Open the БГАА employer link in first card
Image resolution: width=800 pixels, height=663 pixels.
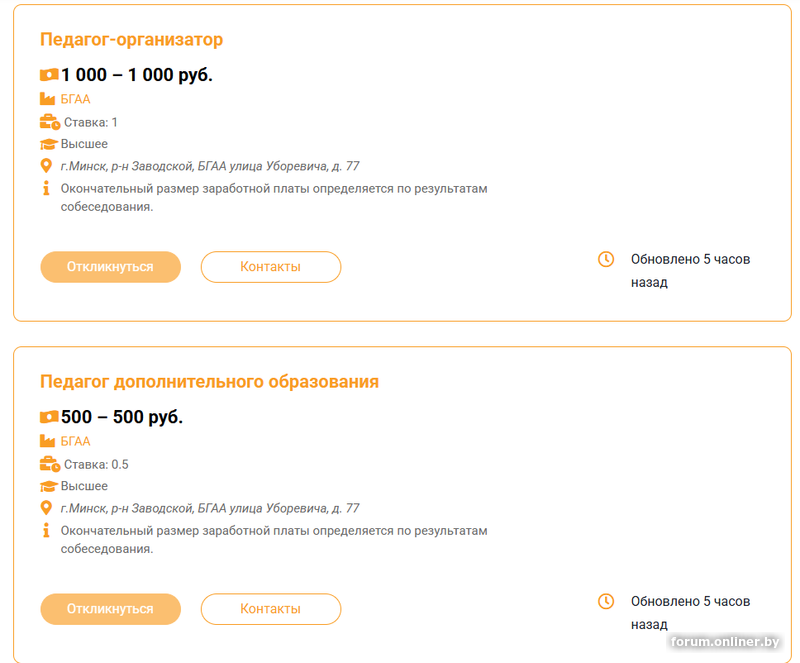click(x=75, y=99)
